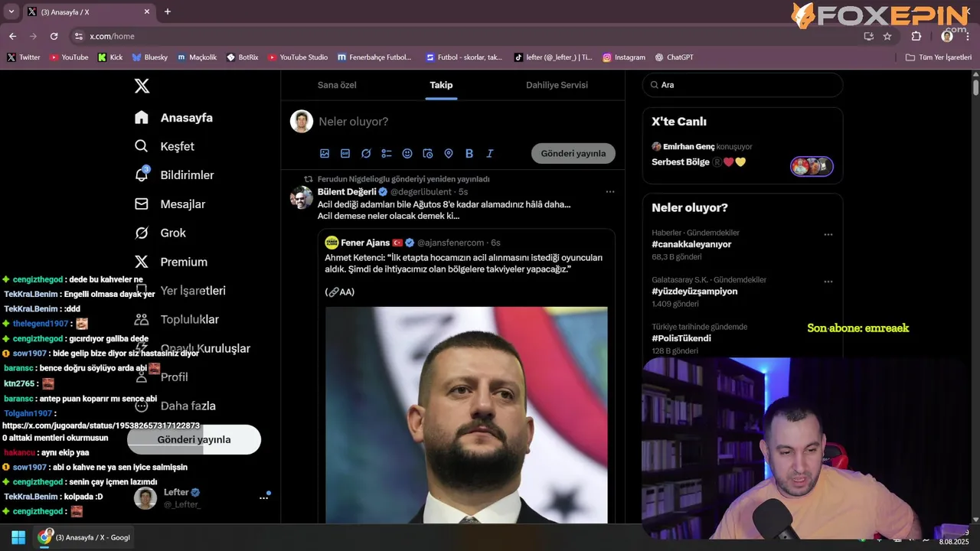
Task: Switch to Dahiliye Servisi tab
Action: point(557,85)
